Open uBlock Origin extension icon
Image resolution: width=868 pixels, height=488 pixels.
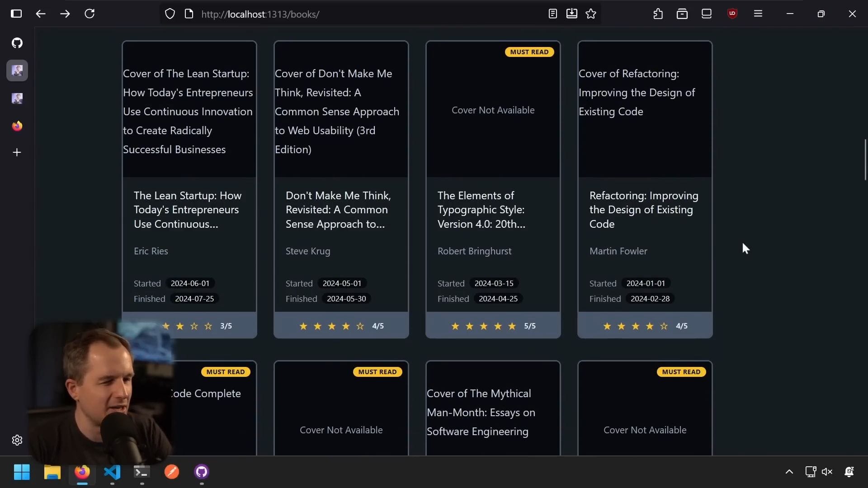[732, 14]
